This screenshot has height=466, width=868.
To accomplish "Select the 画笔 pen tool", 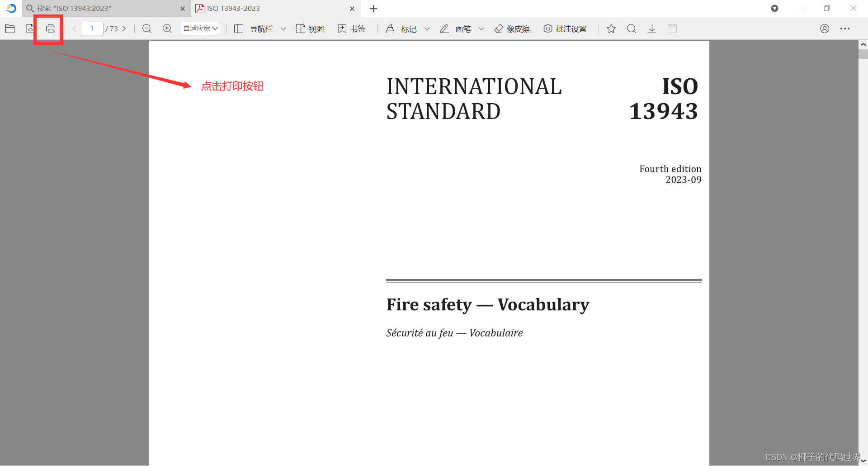I will 455,29.
